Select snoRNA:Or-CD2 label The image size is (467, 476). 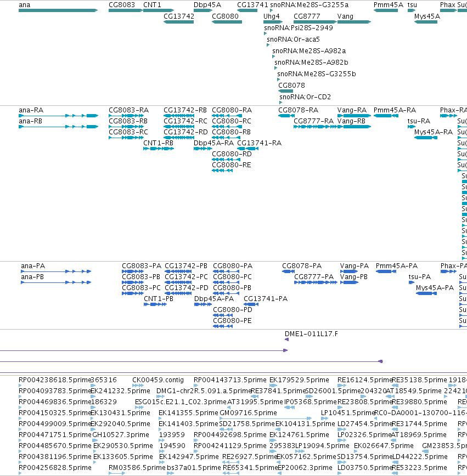(x=305, y=97)
